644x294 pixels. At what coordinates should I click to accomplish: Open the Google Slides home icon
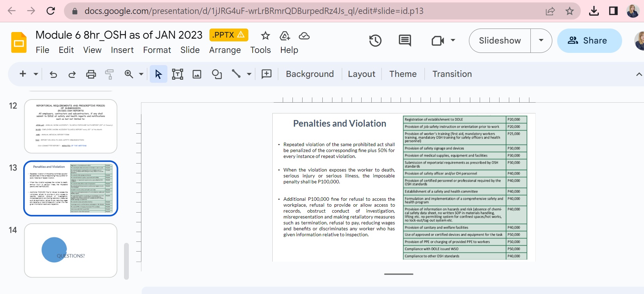pyautogui.click(x=19, y=42)
